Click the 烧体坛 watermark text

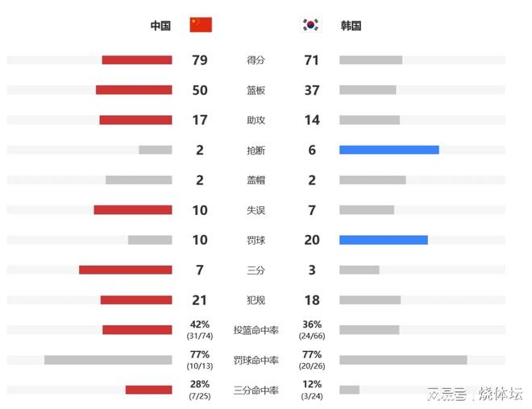pos(501,394)
